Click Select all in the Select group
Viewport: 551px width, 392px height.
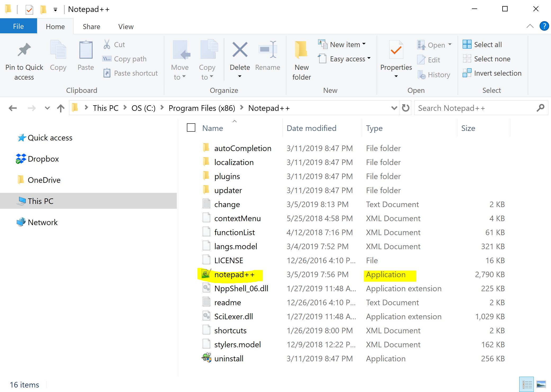point(487,44)
